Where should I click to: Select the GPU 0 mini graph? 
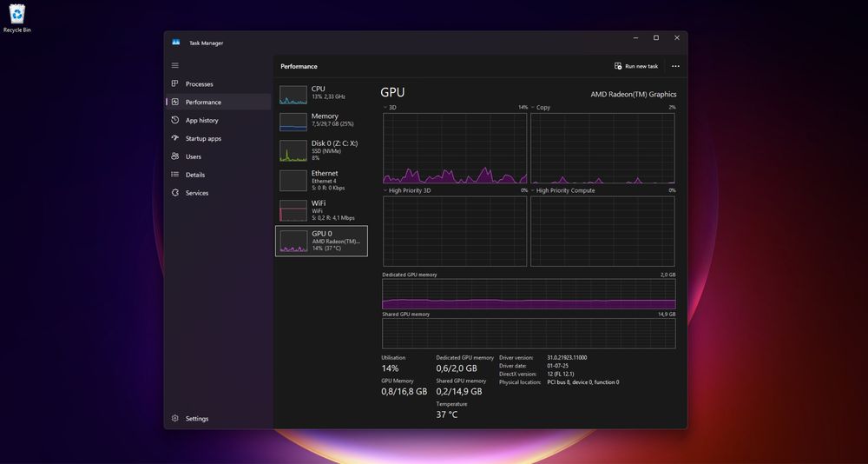coord(293,242)
